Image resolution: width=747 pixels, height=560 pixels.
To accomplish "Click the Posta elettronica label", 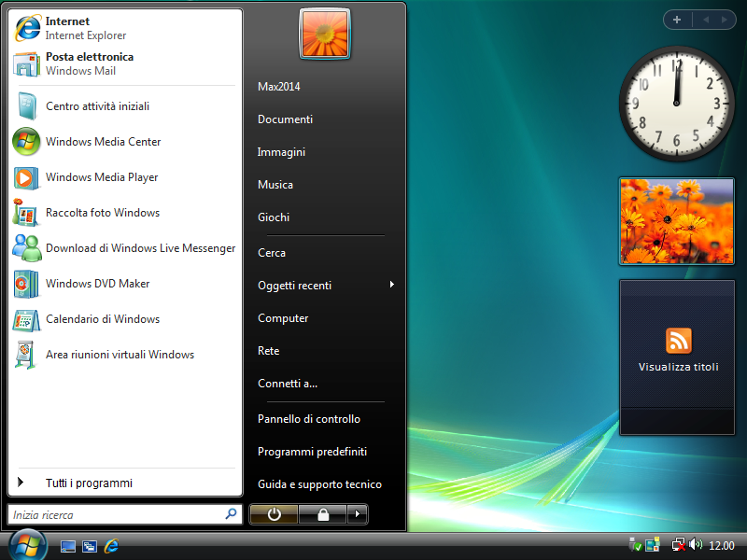I will click(90, 57).
